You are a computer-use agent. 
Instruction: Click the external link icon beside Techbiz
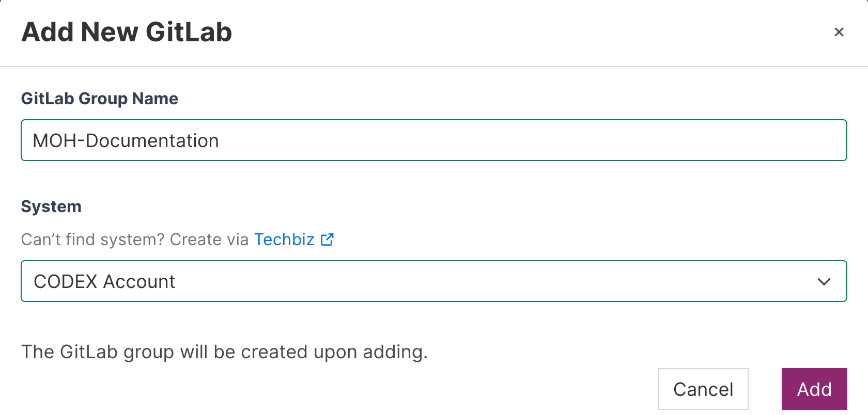point(327,240)
